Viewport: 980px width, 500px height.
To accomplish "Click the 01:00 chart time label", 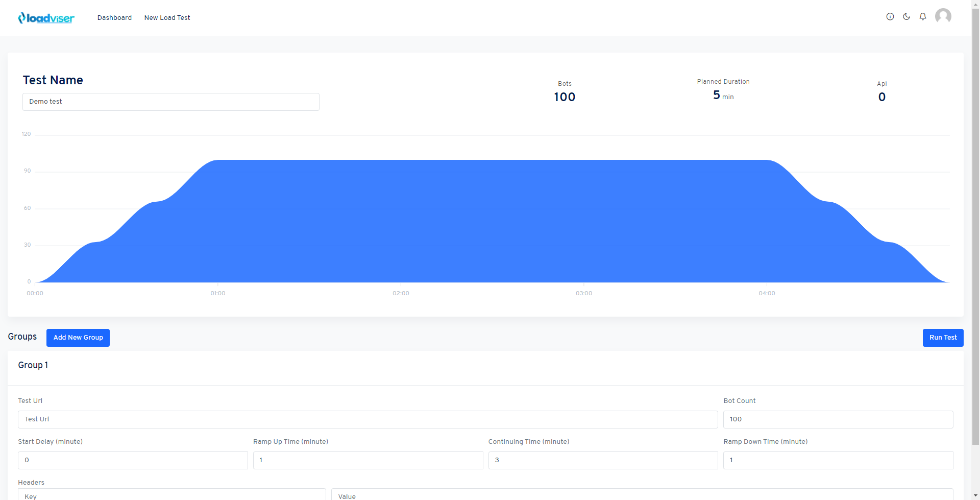I will click(x=218, y=293).
